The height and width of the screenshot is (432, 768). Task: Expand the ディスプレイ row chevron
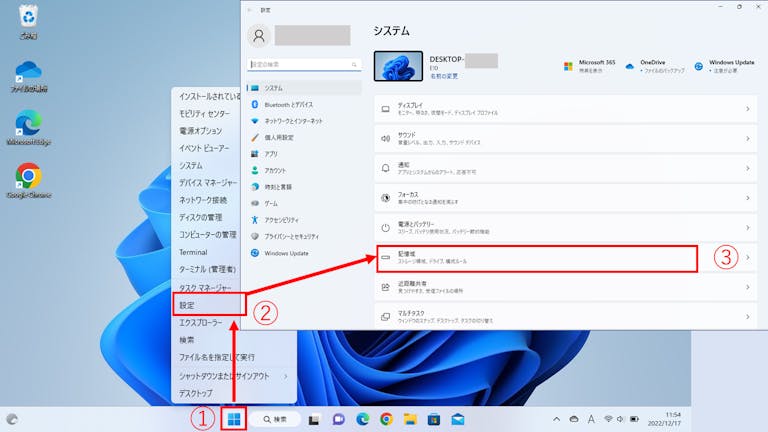coord(747,109)
